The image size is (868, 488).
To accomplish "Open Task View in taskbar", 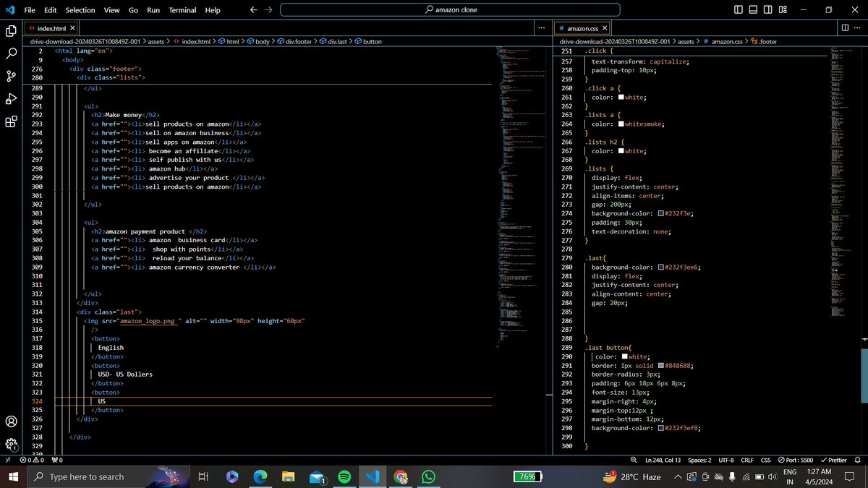I will (203, 477).
